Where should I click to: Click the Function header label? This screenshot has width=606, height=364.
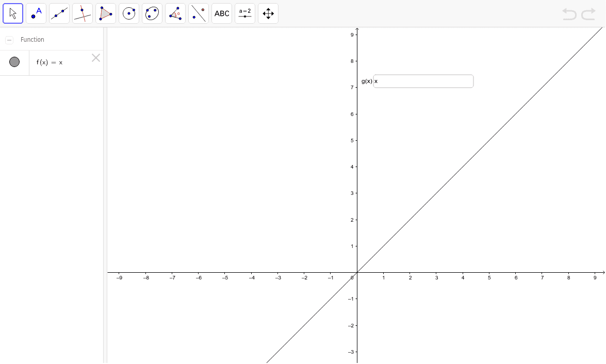point(32,39)
